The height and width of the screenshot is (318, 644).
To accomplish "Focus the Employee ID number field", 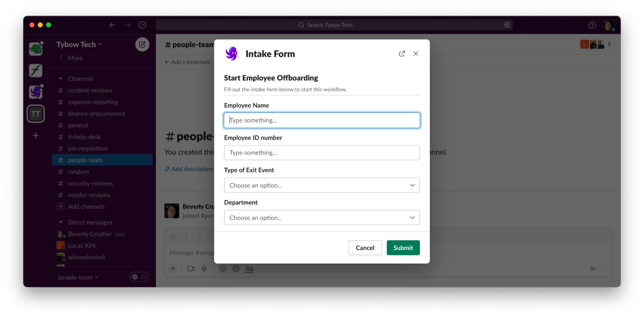I will 322,153.
